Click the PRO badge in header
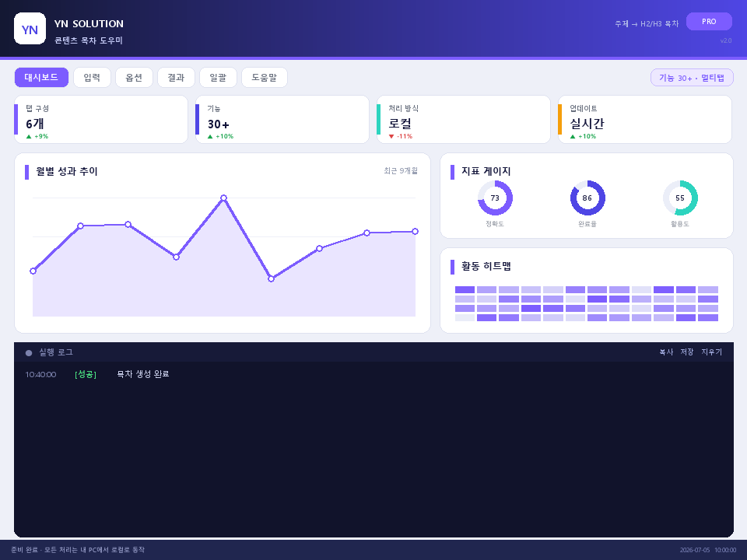The image size is (747, 560). 709,22
